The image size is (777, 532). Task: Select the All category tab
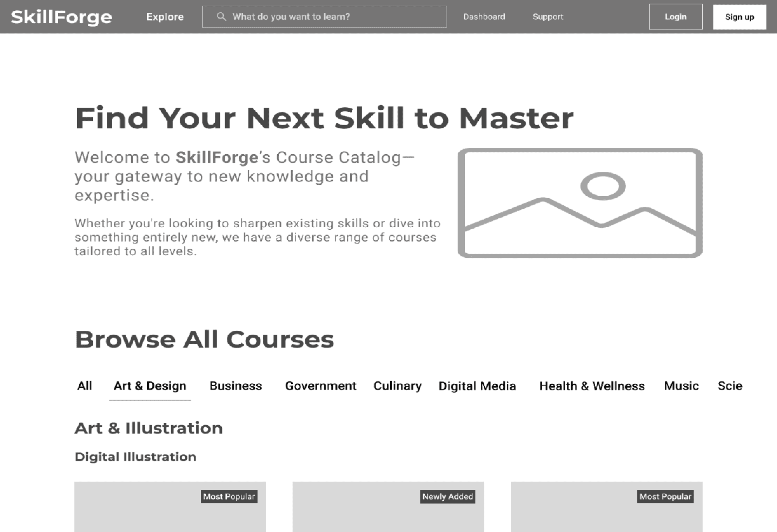point(85,386)
